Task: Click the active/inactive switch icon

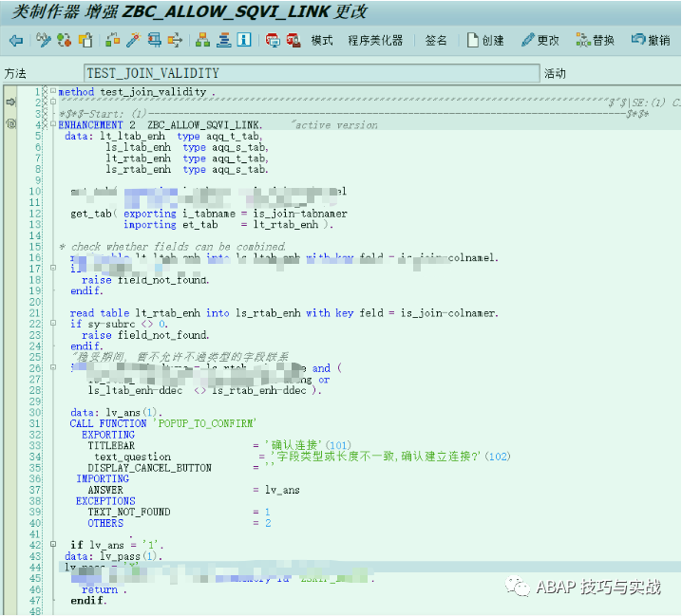Action: pos(65,40)
